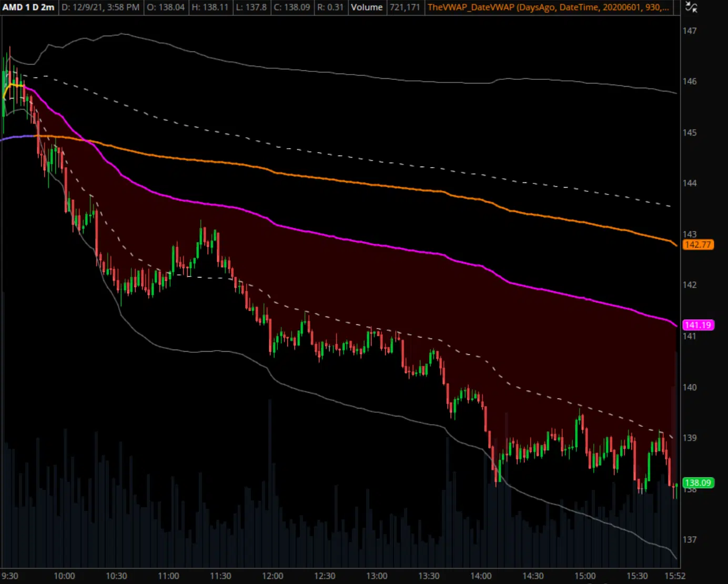Click the orange 142.77 price bubble
The image size is (728, 584).
[x=697, y=244]
